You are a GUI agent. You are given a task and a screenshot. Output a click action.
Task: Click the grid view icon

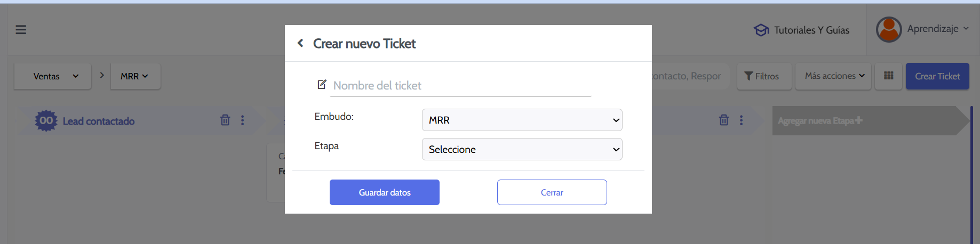tap(888, 76)
